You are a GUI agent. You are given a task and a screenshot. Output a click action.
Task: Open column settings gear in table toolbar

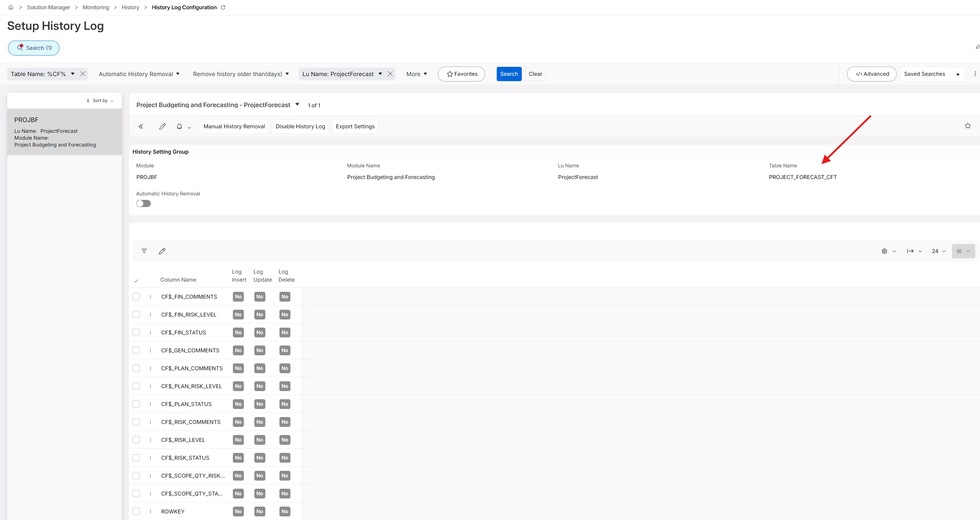coord(884,251)
